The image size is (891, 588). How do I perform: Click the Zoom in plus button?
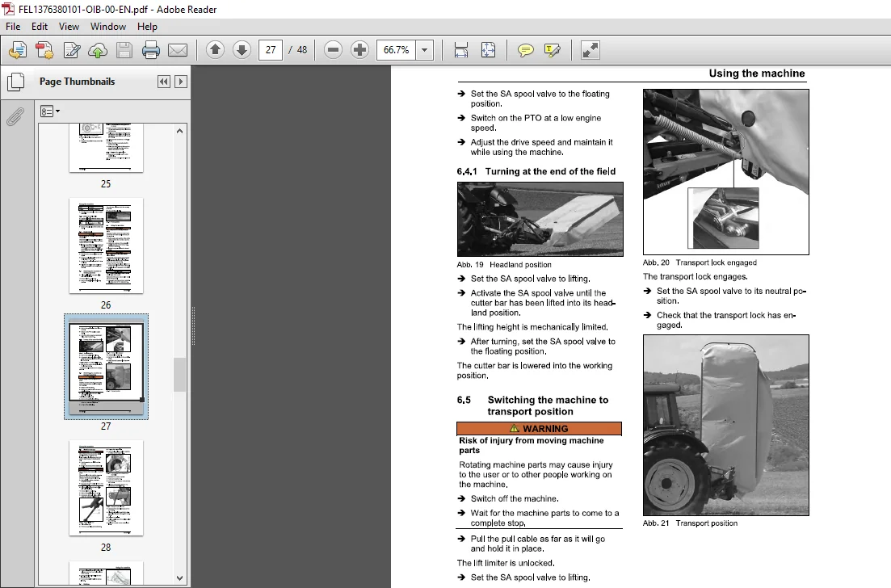[x=359, y=50]
